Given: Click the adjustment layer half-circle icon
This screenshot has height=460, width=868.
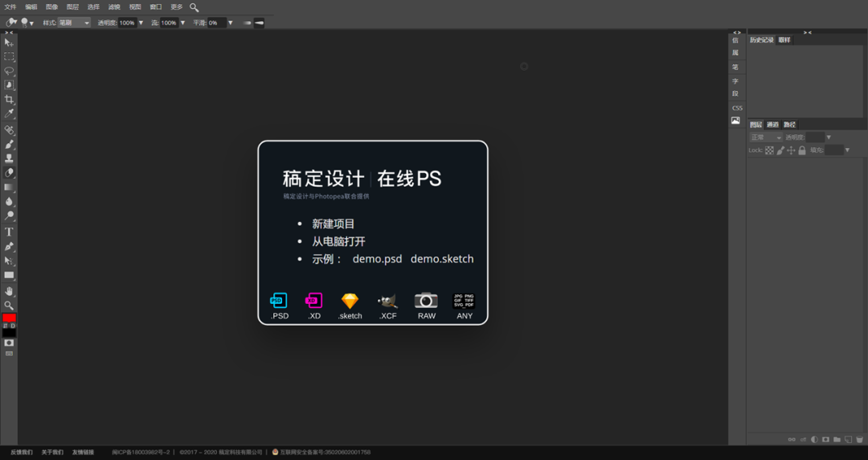Looking at the screenshot, I should click(814, 440).
